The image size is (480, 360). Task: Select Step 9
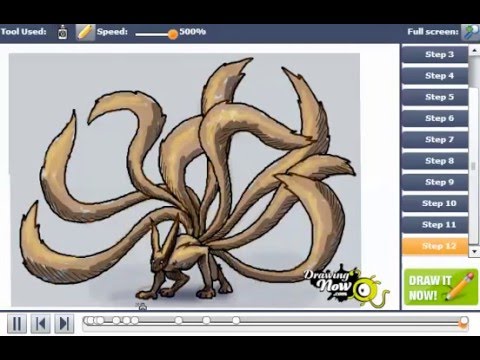click(x=435, y=182)
